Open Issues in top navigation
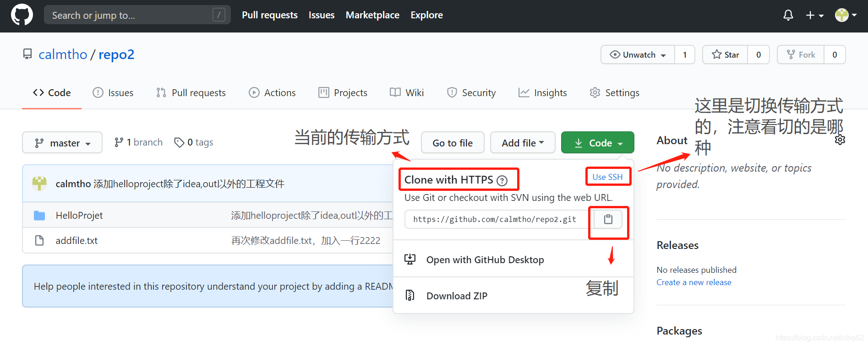 tap(322, 15)
